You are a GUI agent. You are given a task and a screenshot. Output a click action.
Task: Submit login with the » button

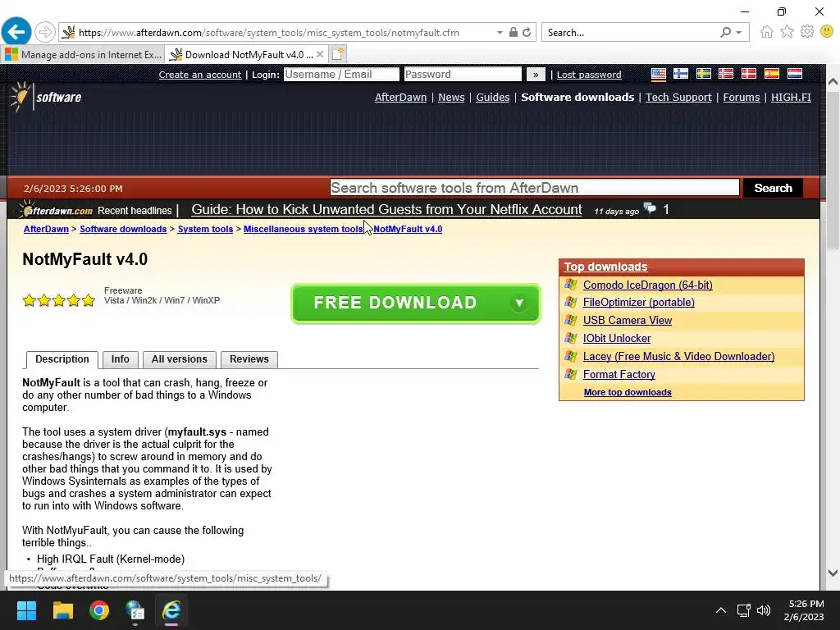(x=535, y=75)
